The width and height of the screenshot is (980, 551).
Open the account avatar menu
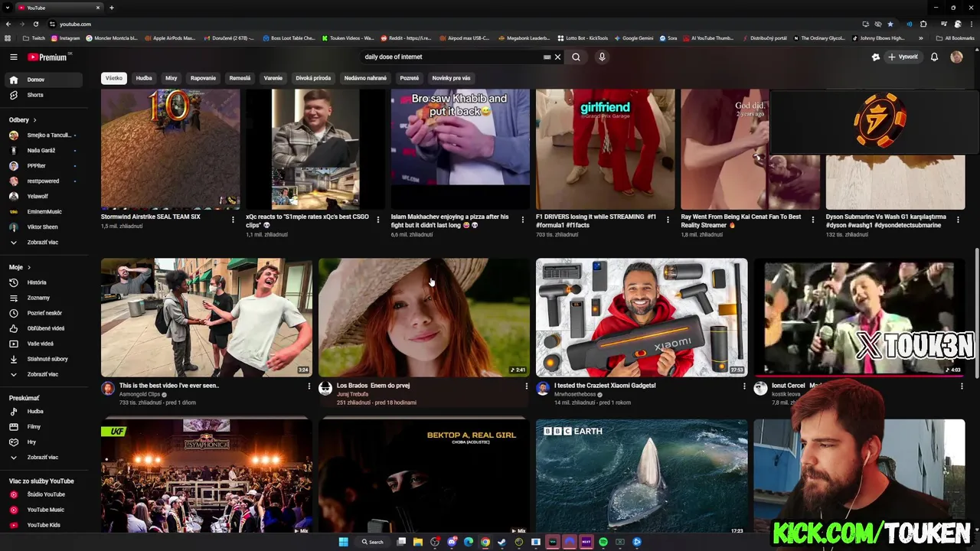point(956,57)
